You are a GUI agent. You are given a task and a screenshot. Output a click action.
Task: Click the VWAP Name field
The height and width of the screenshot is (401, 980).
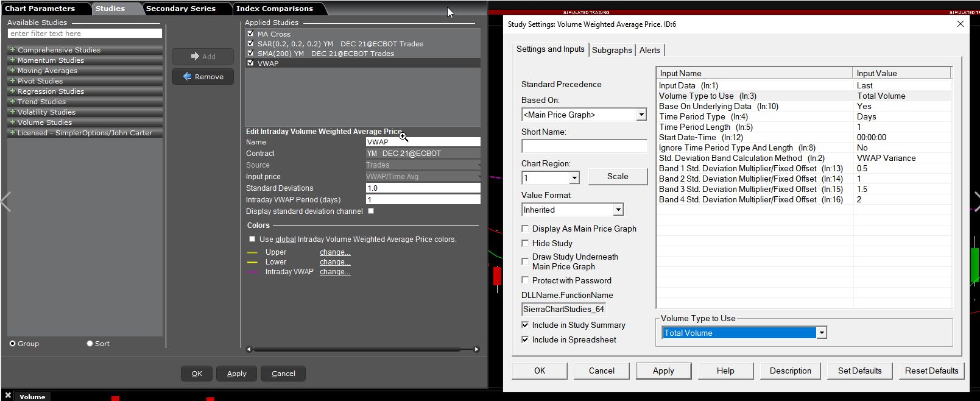click(423, 142)
